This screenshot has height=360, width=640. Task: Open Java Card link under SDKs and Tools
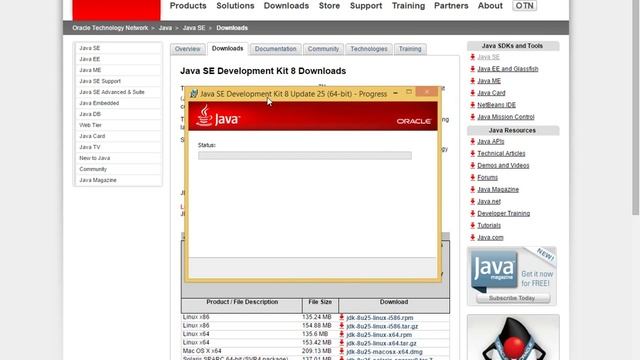click(x=491, y=93)
